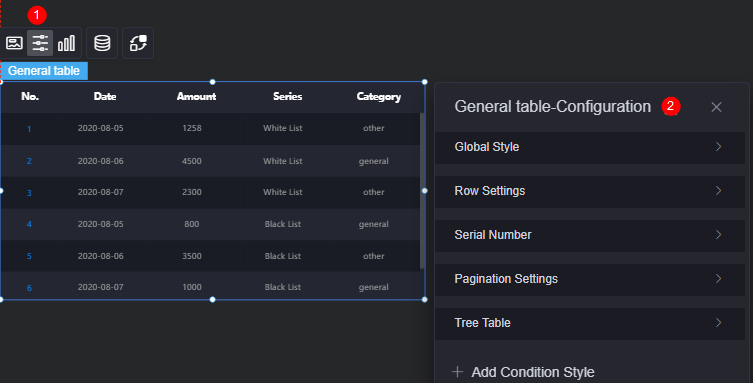Select the 4500 amount cell

[192, 161]
